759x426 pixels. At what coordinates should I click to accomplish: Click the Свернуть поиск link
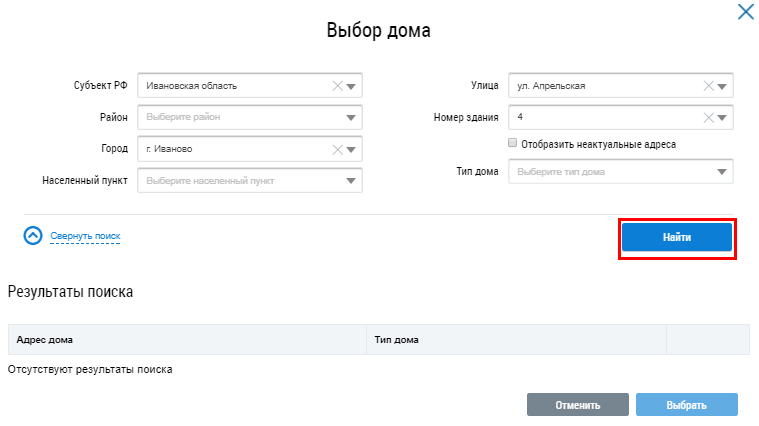(x=85, y=236)
